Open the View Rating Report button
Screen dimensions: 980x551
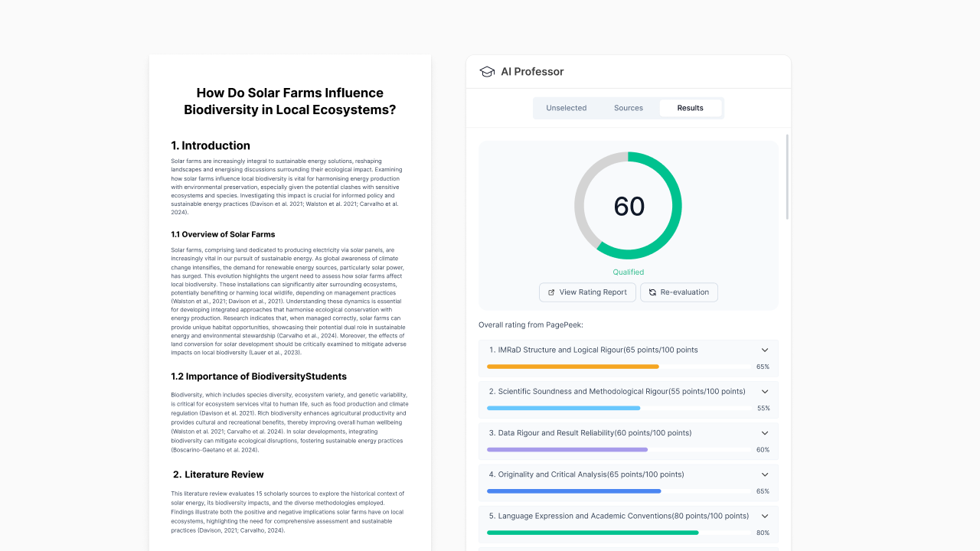(x=587, y=292)
